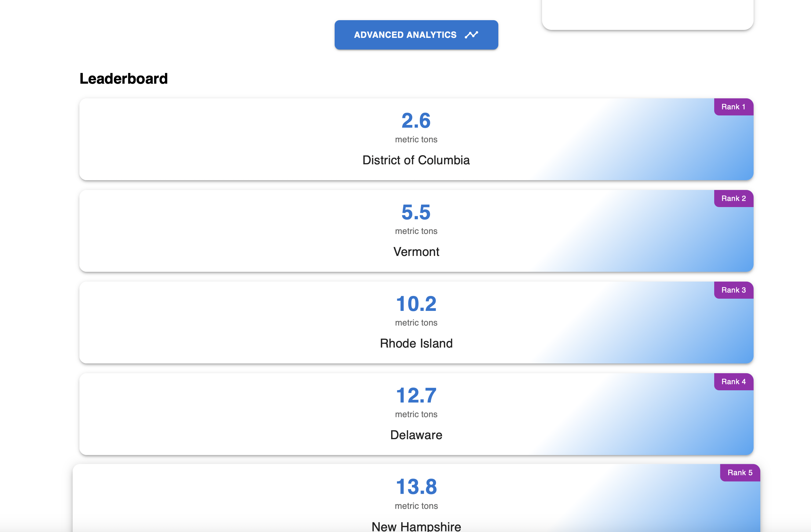Open the Delaware leaderboard entry
The image size is (811, 532).
coord(416,435)
